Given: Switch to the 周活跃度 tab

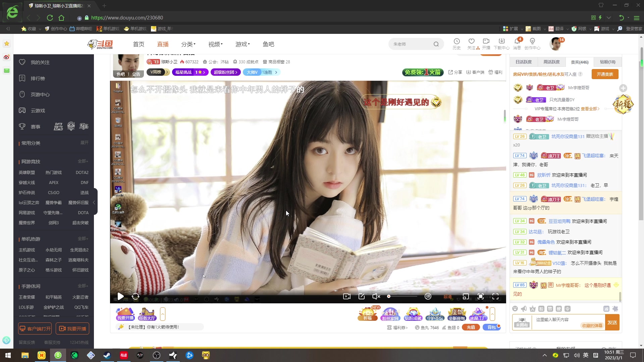Looking at the screenshot, I should 551,62.
